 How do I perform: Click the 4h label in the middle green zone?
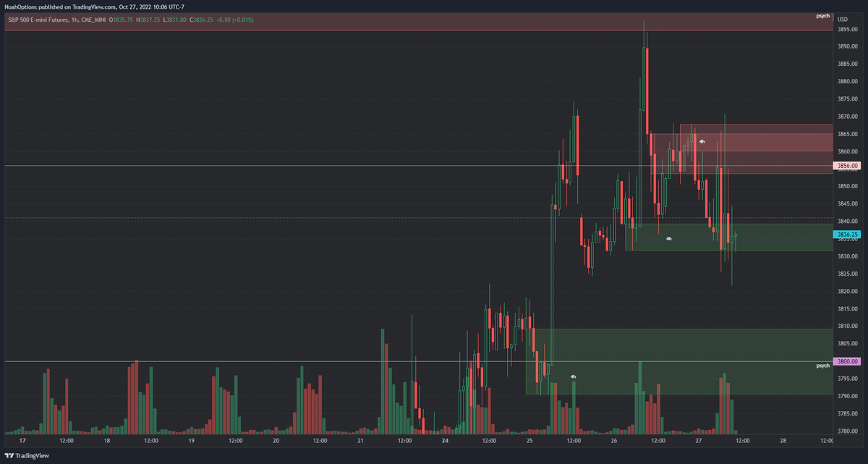[x=669, y=238]
